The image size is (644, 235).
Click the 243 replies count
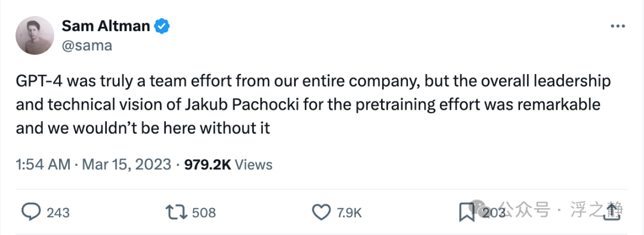(x=58, y=213)
